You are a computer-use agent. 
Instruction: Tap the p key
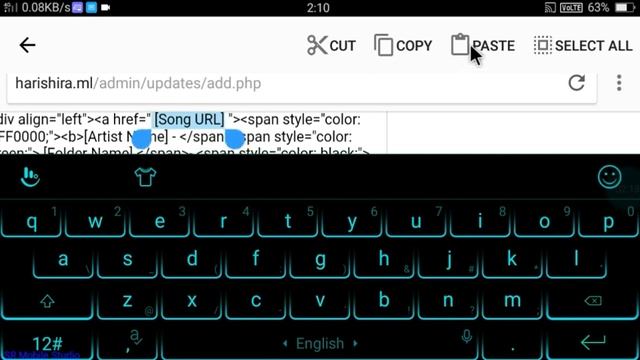pyautogui.click(x=608, y=221)
